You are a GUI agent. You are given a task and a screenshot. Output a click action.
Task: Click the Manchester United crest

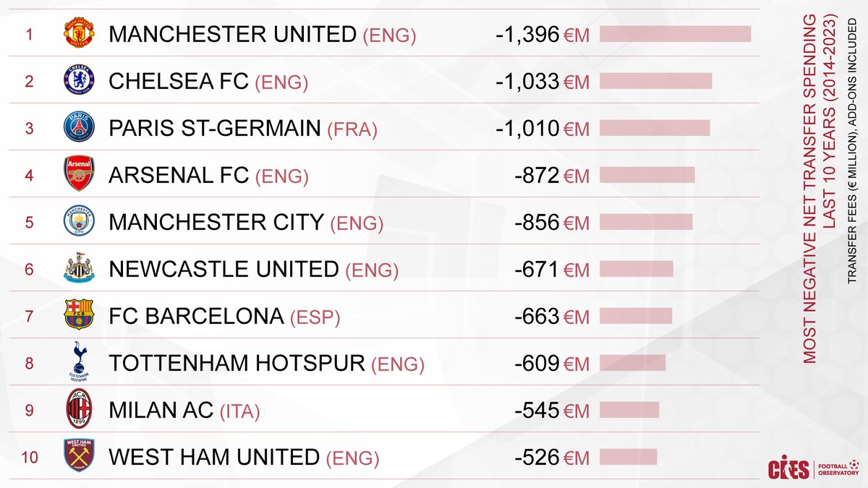coord(78,34)
